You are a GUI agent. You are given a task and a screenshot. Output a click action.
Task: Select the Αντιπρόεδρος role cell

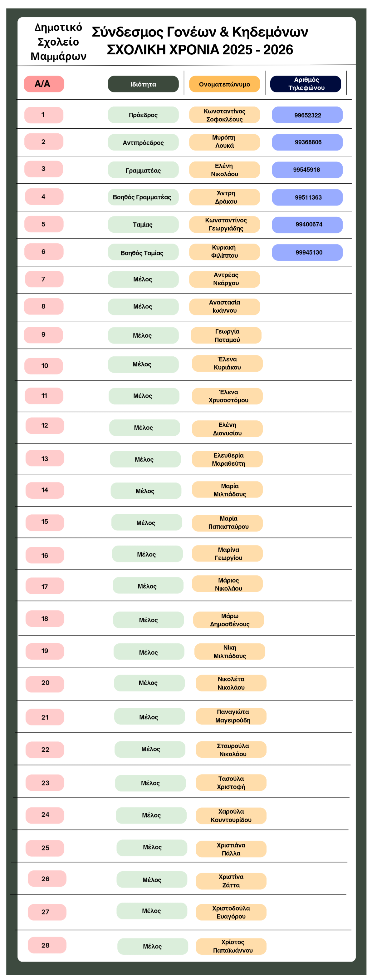[x=143, y=143]
